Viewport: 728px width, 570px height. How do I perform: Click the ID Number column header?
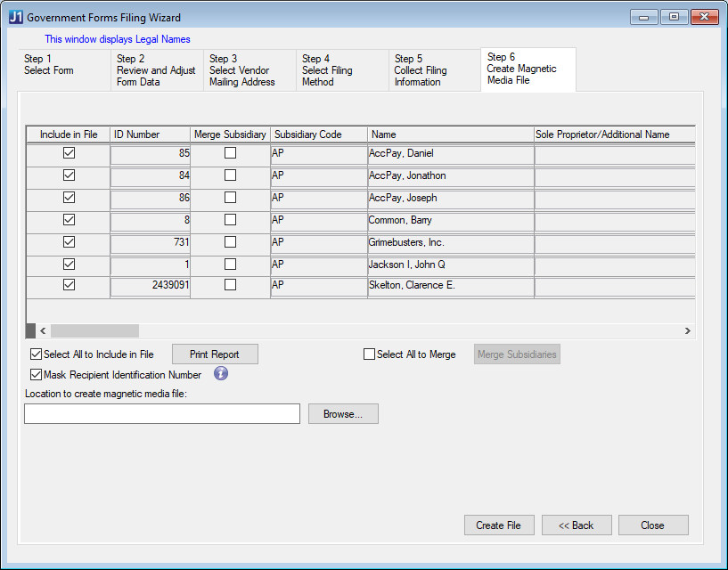click(x=150, y=134)
